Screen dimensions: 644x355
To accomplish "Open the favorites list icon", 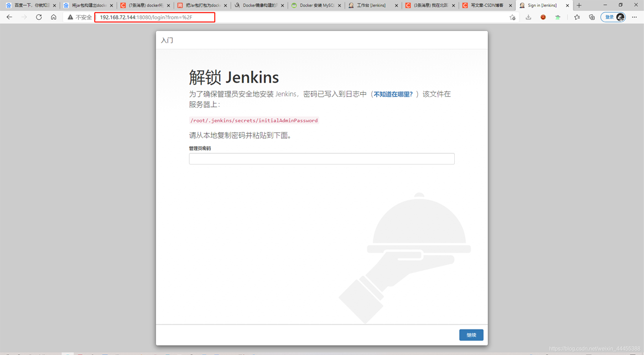I will (577, 17).
